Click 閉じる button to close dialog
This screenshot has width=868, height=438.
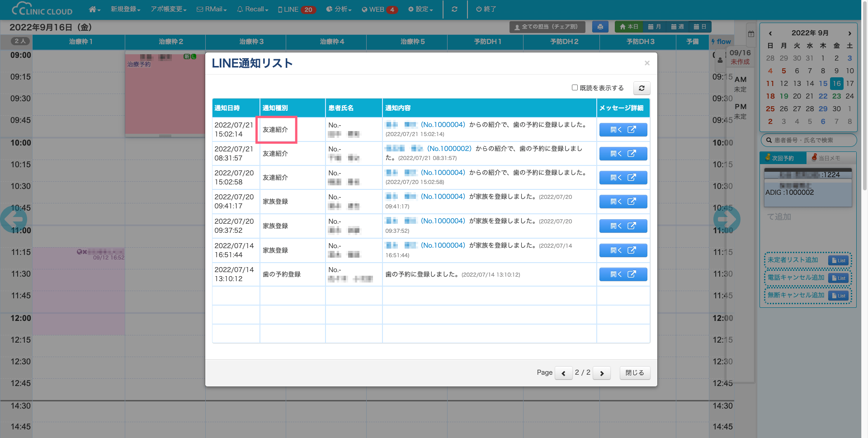click(634, 373)
